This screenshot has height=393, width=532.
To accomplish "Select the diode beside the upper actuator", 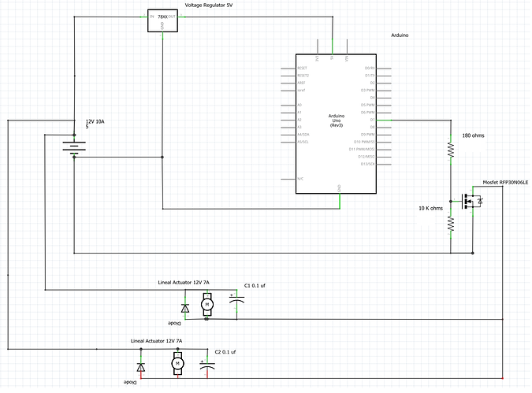I will (x=185, y=308).
